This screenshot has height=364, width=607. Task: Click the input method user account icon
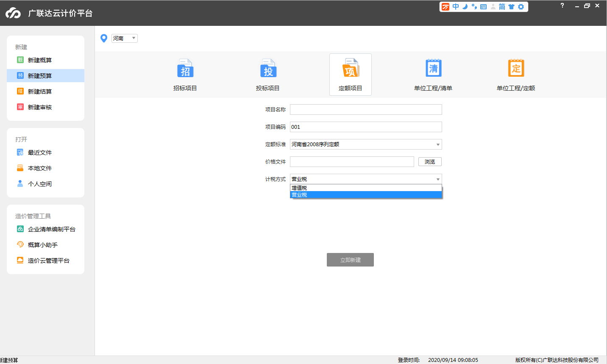493,7
